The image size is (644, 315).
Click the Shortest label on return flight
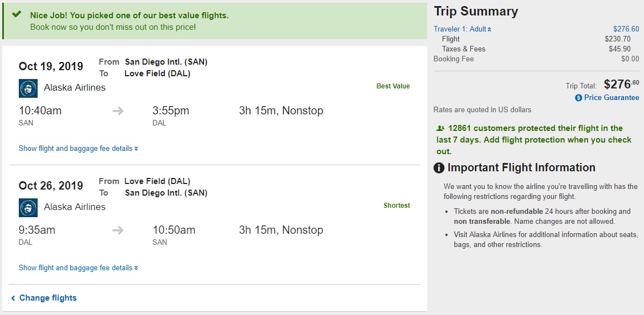pyautogui.click(x=396, y=206)
